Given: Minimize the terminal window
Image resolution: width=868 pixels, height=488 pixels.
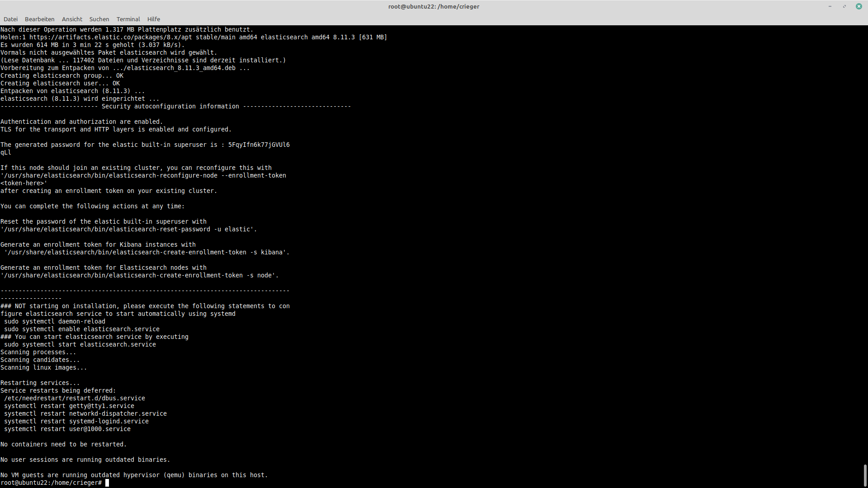Looking at the screenshot, I should coord(830,6).
